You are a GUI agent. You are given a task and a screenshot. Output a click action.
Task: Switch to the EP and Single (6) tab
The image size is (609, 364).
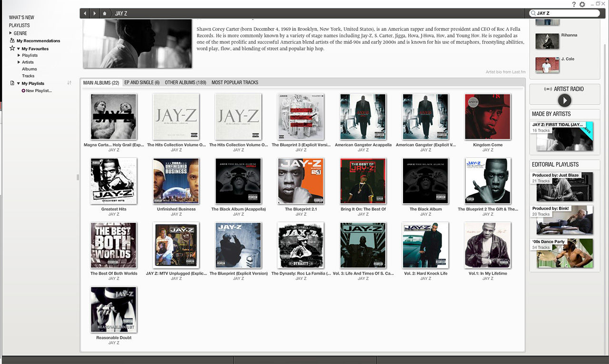pyautogui.click(x=142, y=83)
